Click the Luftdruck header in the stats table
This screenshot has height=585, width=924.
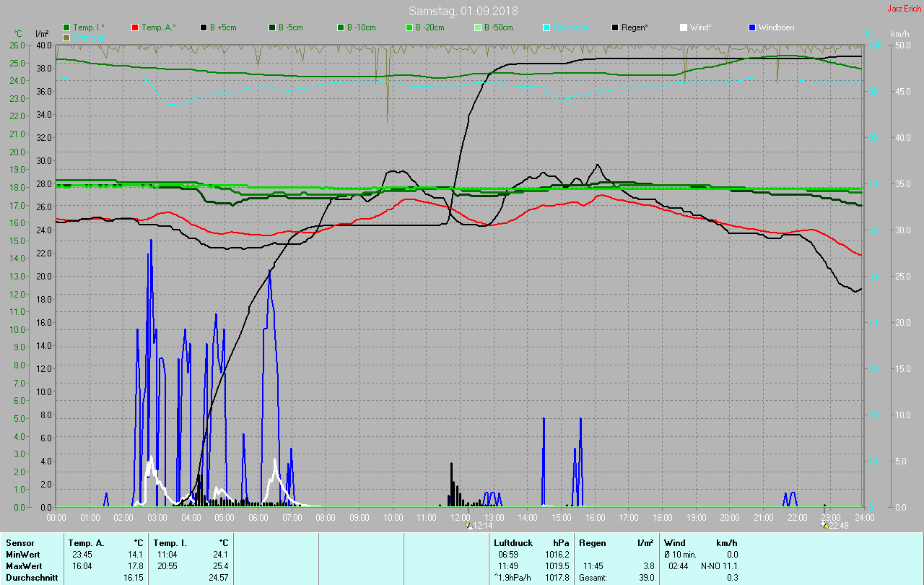tap(512, 542)
